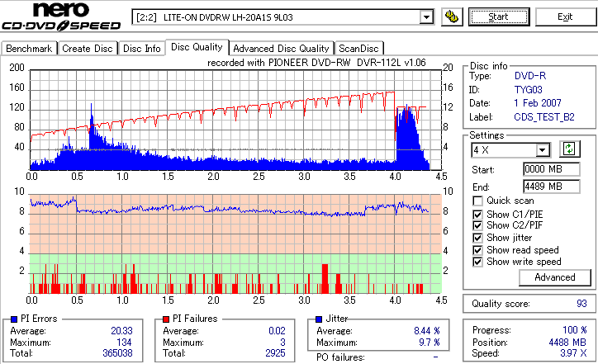Click the PI Errors total 365038
This screenshot has width=598, height=364.
117,353
